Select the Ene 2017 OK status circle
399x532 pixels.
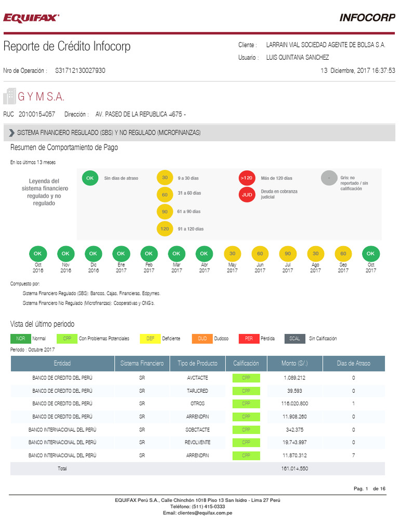121,254
